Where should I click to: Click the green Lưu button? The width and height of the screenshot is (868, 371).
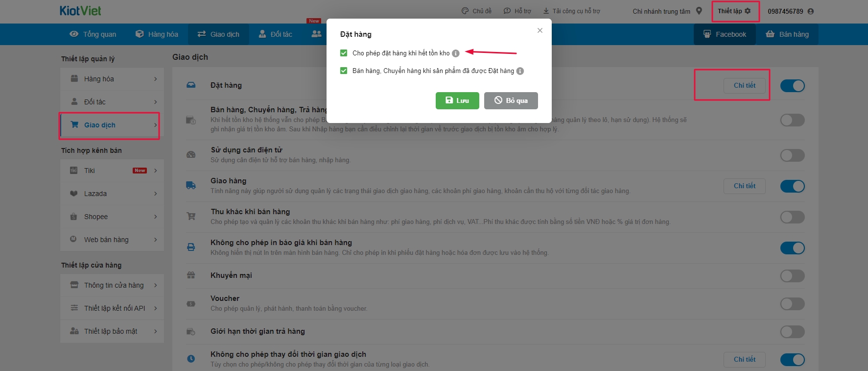pos(457,100)
